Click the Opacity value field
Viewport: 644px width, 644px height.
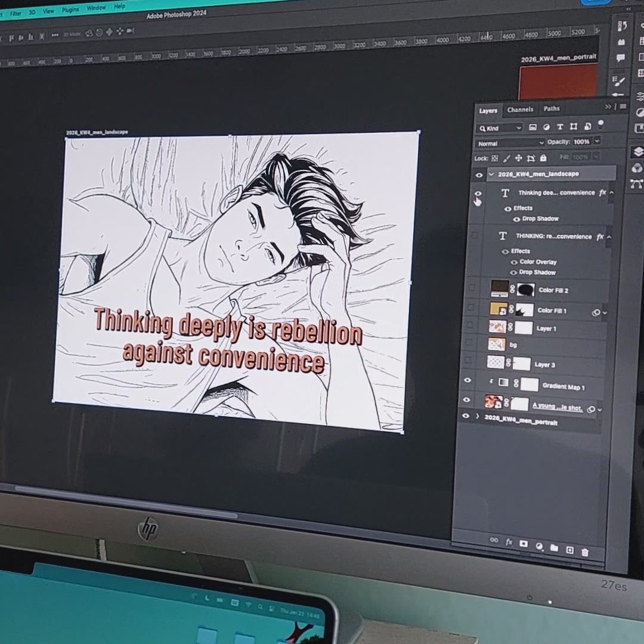tap(582, 142)
